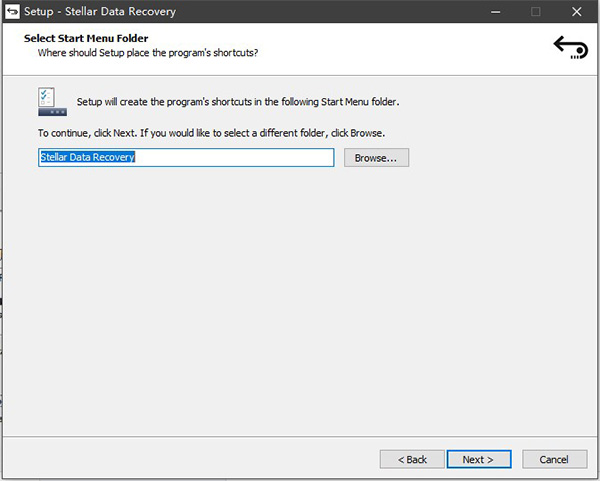Click the empty gray area of dialog body
Screen dimensions: 600x481
[300, 300]
